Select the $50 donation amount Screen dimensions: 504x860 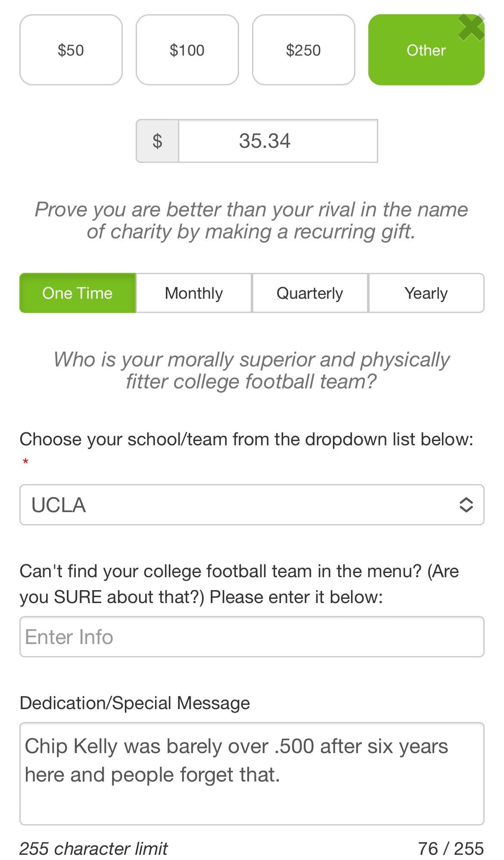71,50
